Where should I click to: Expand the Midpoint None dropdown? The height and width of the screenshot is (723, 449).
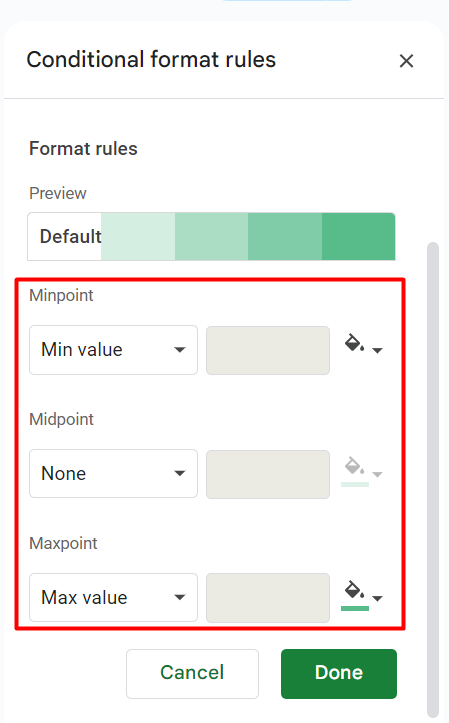113,474
